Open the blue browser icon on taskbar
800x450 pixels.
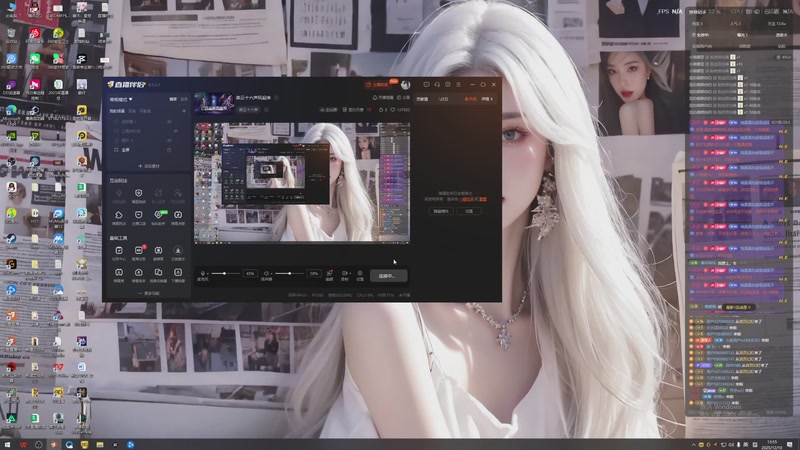[x=69, y=444]
